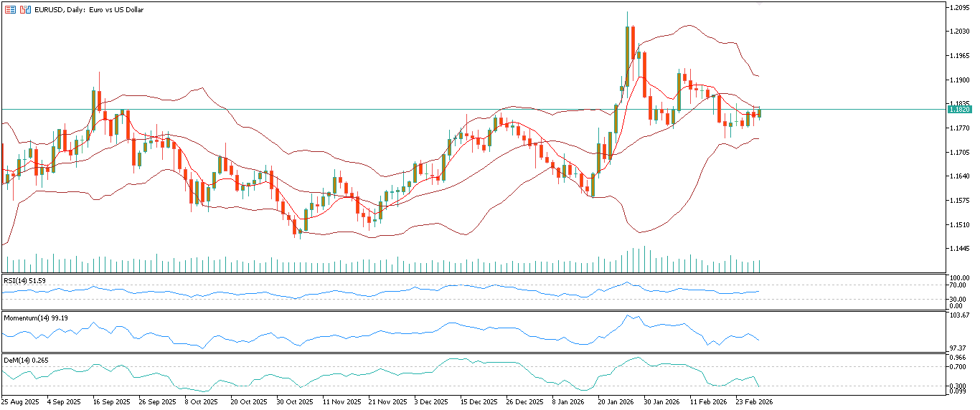This screenshot has height=410, width=980.
Task: Click the 4 Sep 2025 date label
Action: click(65, 402)
